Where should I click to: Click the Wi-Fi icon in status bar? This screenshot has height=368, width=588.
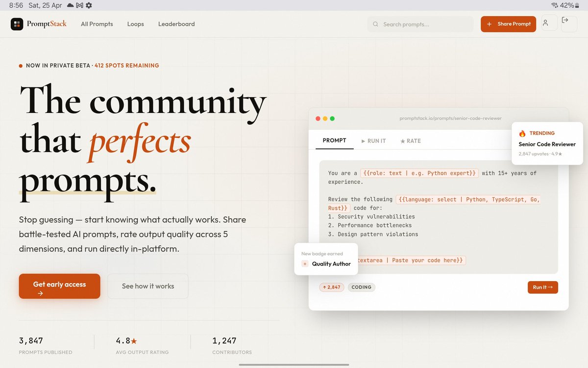[554, 5]
